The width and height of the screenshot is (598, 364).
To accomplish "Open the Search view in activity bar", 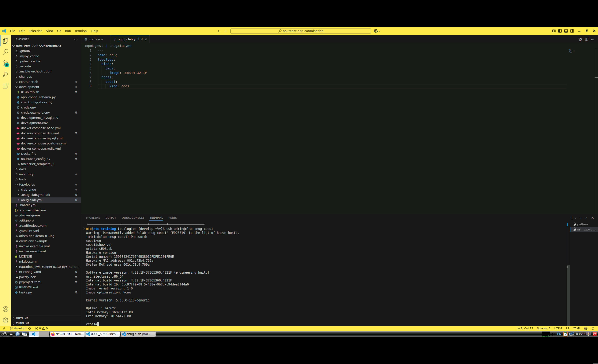I will click(6, 52).
